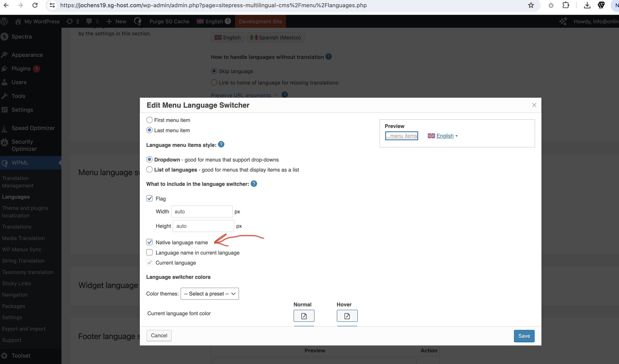Click the flag Width input field
Screen dimensions: 619x364
click(x=202, y=212)
